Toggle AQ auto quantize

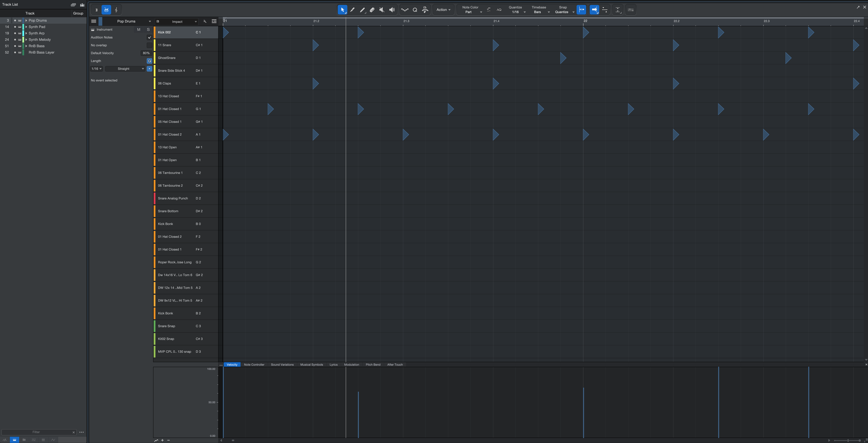(x=499, y=10)
